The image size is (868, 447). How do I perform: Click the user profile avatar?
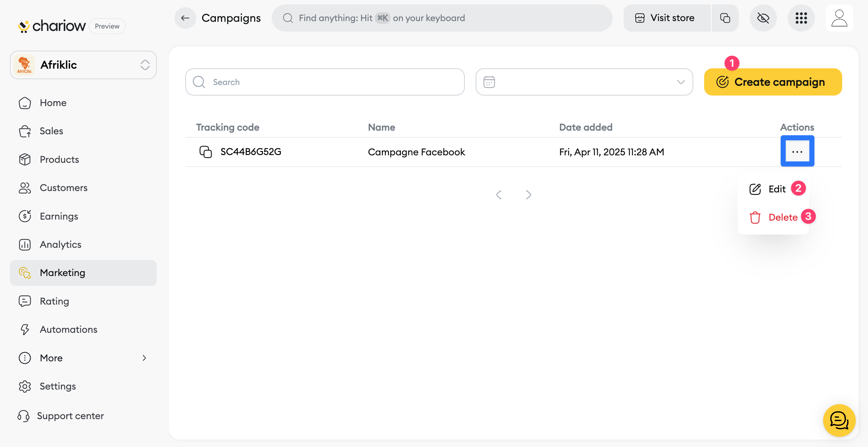[839, 18]
